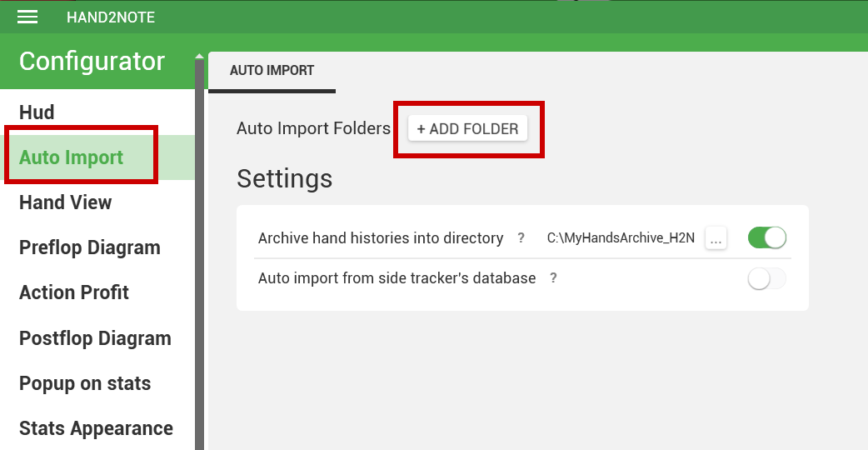Open Stats Appearance settings
The width and height of the screenshot is (868, 450).
point(96,427)
